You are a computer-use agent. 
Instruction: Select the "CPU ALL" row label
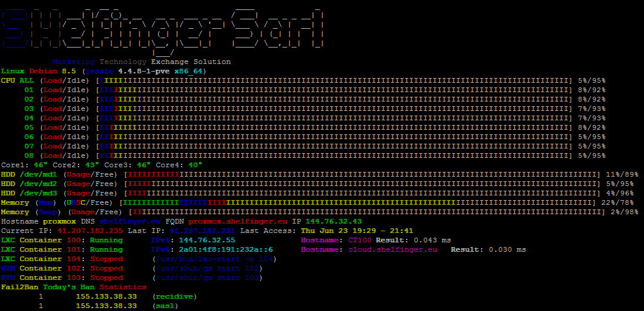pyautogui.click(x=18, y=80)
